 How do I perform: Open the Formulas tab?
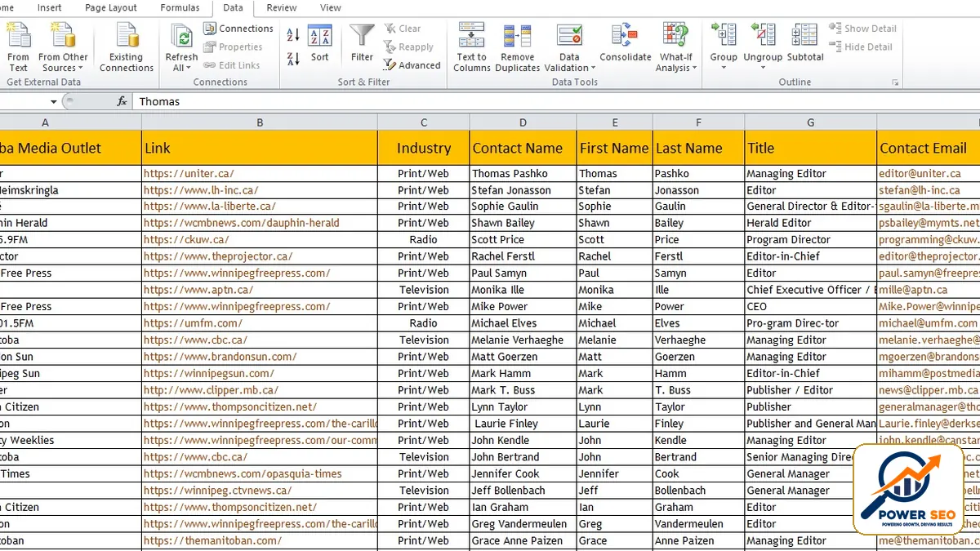point(180,7)
